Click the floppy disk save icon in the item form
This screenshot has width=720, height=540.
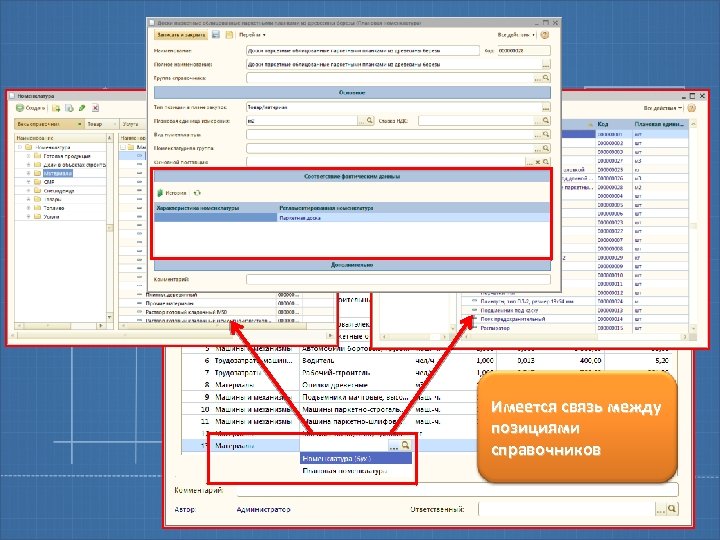tap(216, 35)
